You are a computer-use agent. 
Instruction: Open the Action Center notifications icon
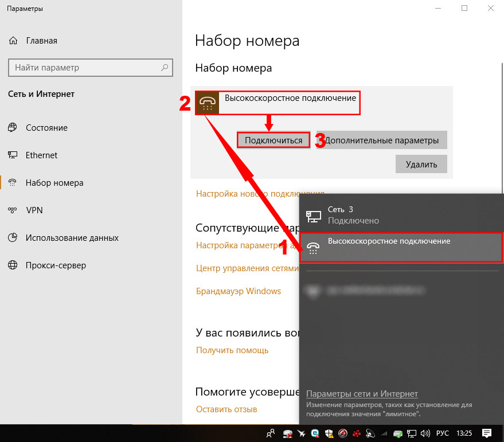[487, 433]
